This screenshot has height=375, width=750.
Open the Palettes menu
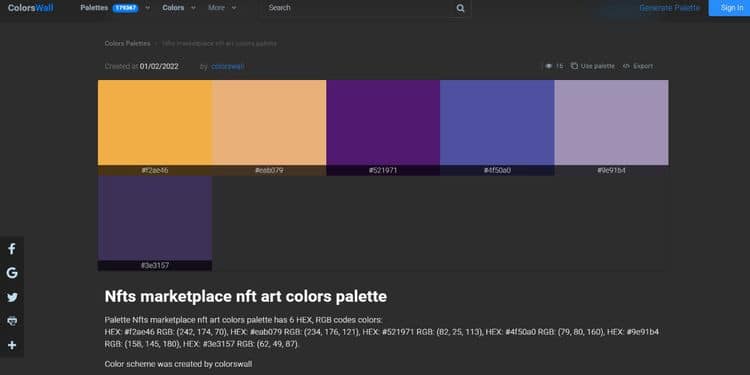94,8
